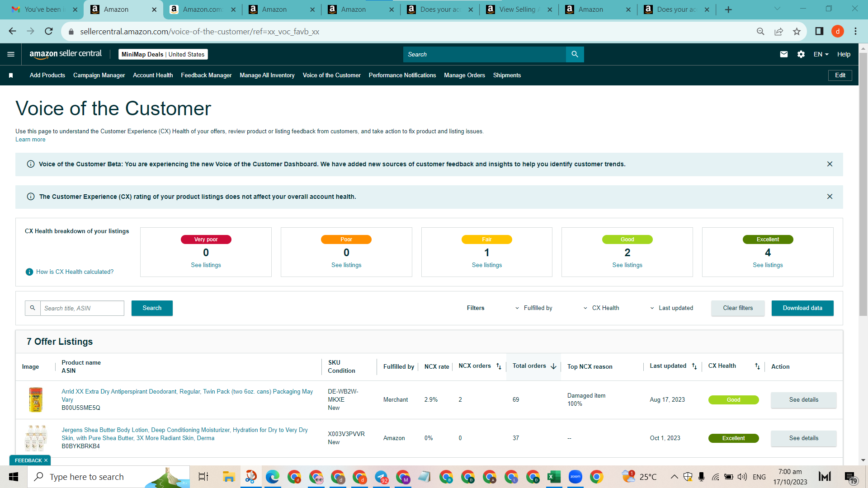Click the Jergens Body Lotion product thumbnail
Screen dimensions: 868x488
coord(36,438)
